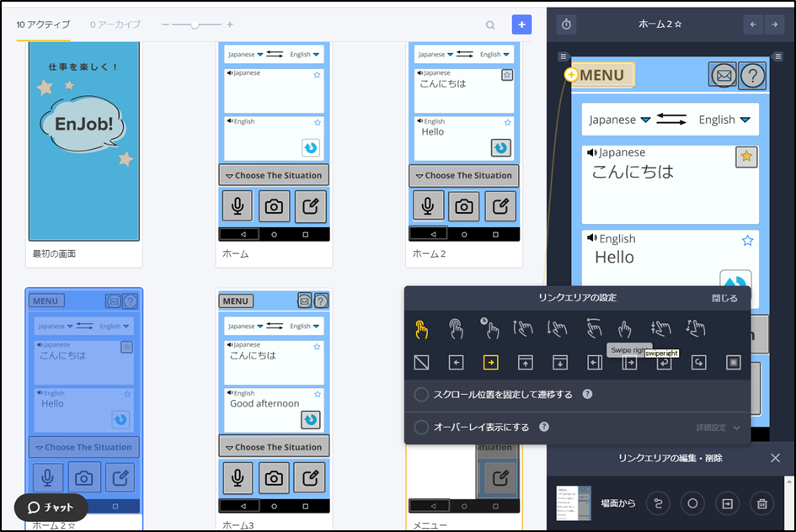Click the swap languages arrows in preview
This screenshot has width=796, height=532.
point(671,120)
